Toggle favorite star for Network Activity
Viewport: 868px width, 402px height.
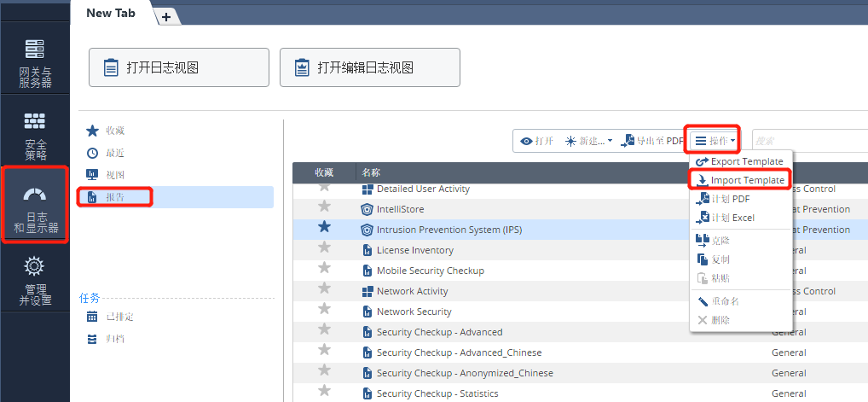(324, 288)
